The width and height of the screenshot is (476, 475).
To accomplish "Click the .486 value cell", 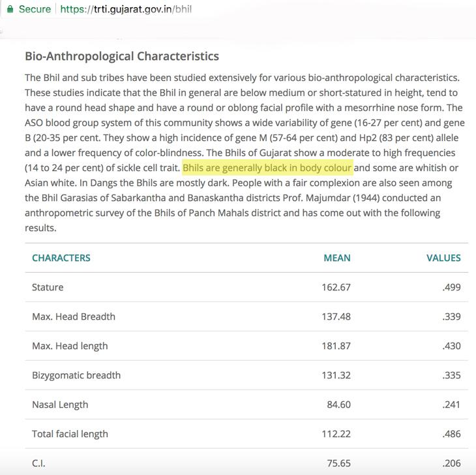I will (451, 434).
